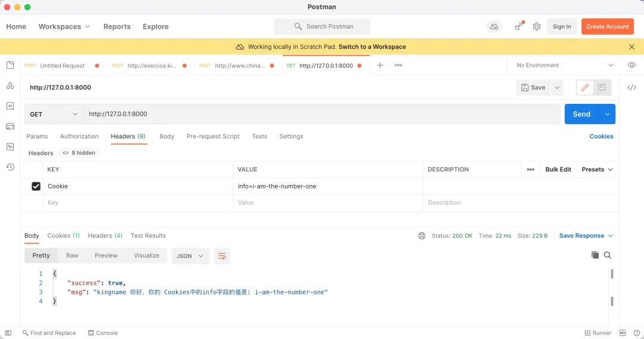This screenshot has height=339, width=644.
Task: Open the Mock Servers sidebar icon
Action: [10, 126]
